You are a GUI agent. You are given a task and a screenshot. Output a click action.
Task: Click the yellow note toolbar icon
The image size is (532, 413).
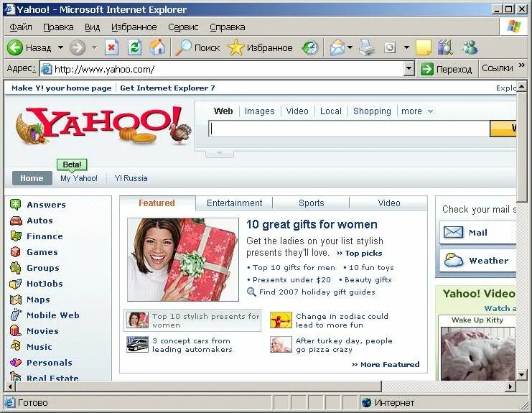pos(424,47)
